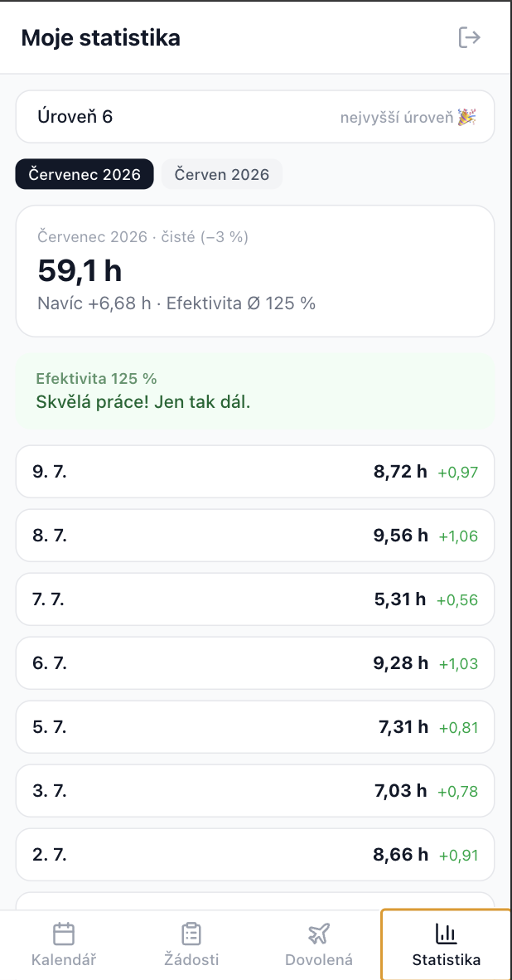Select the Statistika bar chart icon
Viewport: 512px width, 980px height.
(x=446, y=934)
